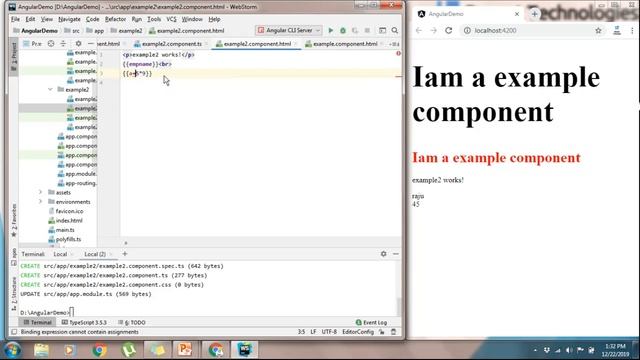Open uTorrent from the taskbar

pyautogui.click(x=129, y=350)
